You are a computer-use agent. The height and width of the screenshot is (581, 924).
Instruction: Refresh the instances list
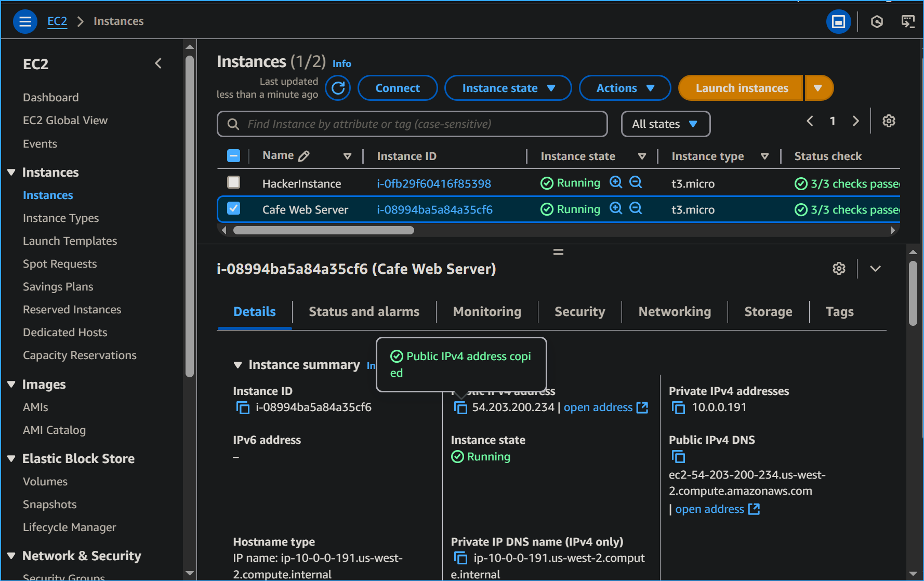point(337,88)
